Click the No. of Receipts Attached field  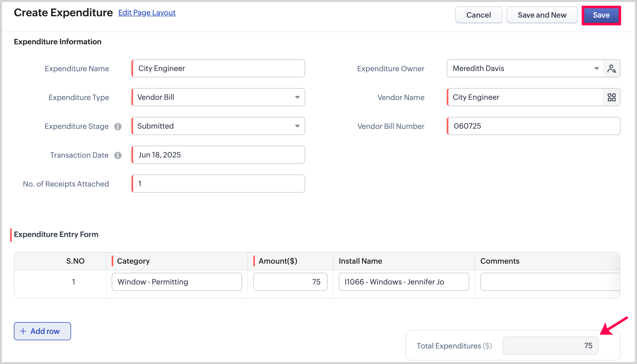[219, 184]
